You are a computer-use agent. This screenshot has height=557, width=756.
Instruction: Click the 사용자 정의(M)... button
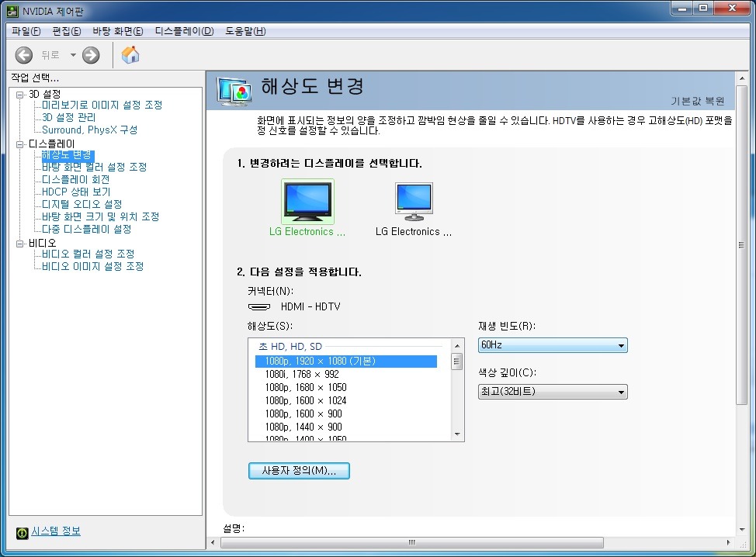click(x=299, y=471)
